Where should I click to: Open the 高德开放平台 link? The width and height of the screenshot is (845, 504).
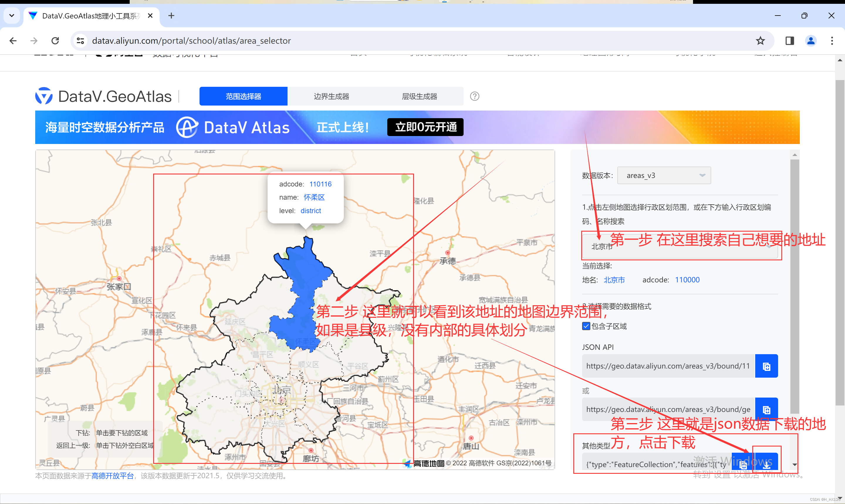point(112,476)
